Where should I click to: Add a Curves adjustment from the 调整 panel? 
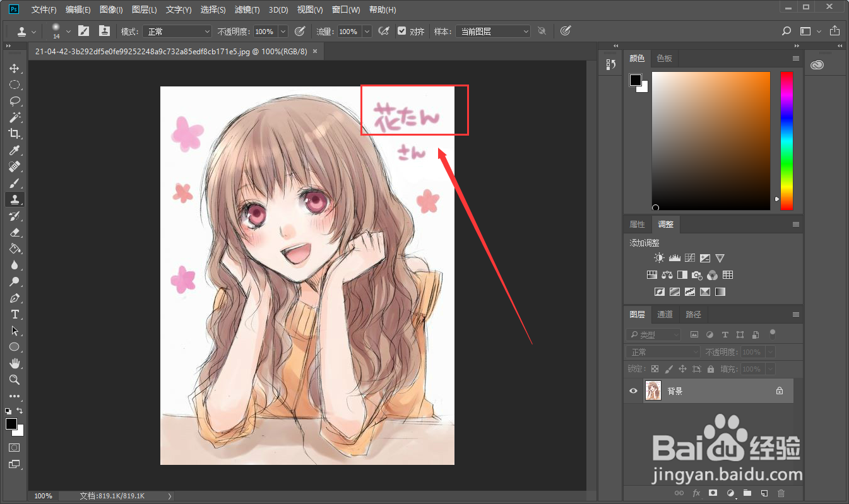click(x=689, y=257)
